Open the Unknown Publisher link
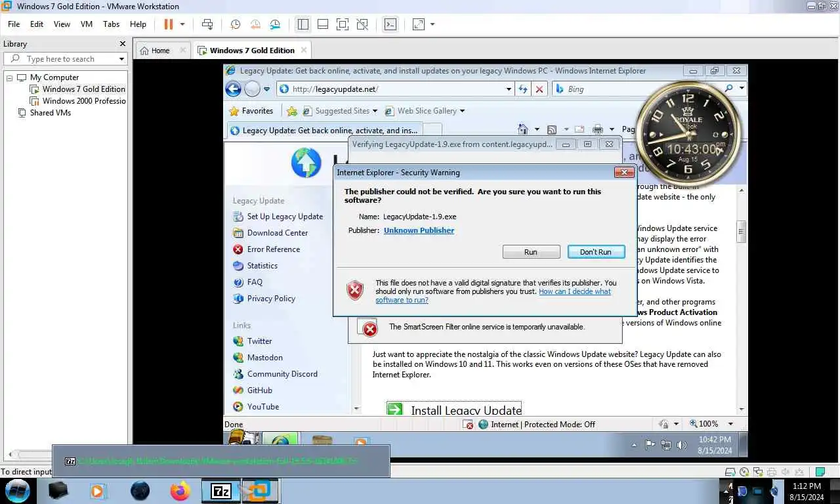The width and height of the screenshot is (840, 504). [419, 230]
